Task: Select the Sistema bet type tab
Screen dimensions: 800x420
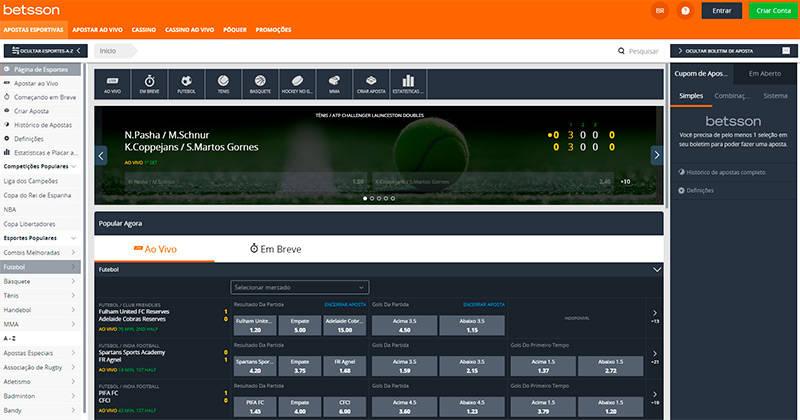Action: [776, 96]
